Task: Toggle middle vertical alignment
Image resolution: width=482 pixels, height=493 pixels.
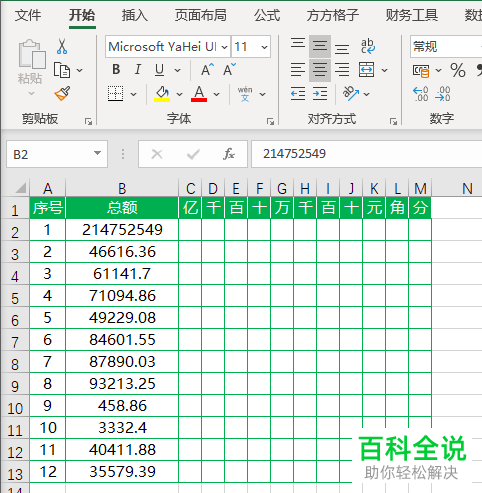Action: (x=320, y=46)
